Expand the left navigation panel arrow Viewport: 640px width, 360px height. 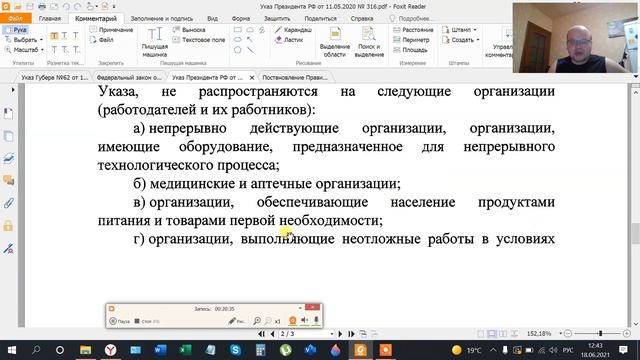pyautogui.click(x=13, y=89)
